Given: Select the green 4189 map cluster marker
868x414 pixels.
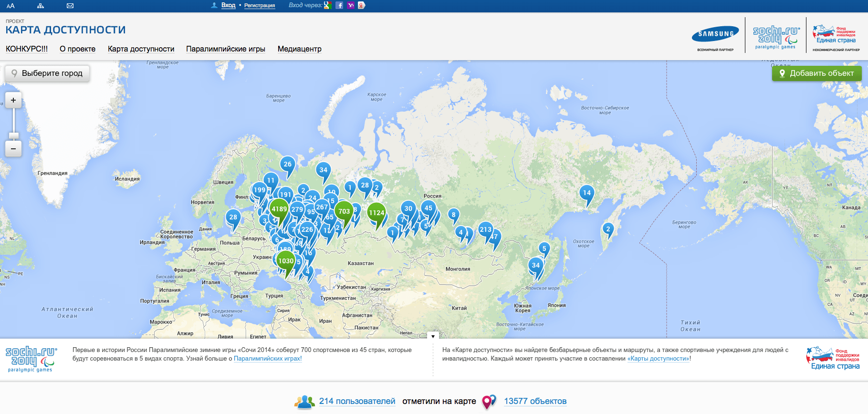Looking at the screenshot, I should click(279, 209).
